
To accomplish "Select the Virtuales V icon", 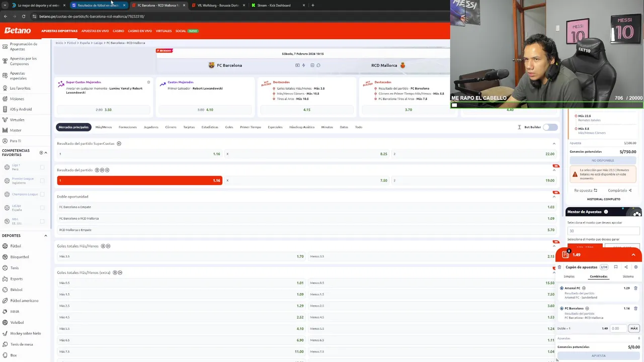I will coord(5,120).
